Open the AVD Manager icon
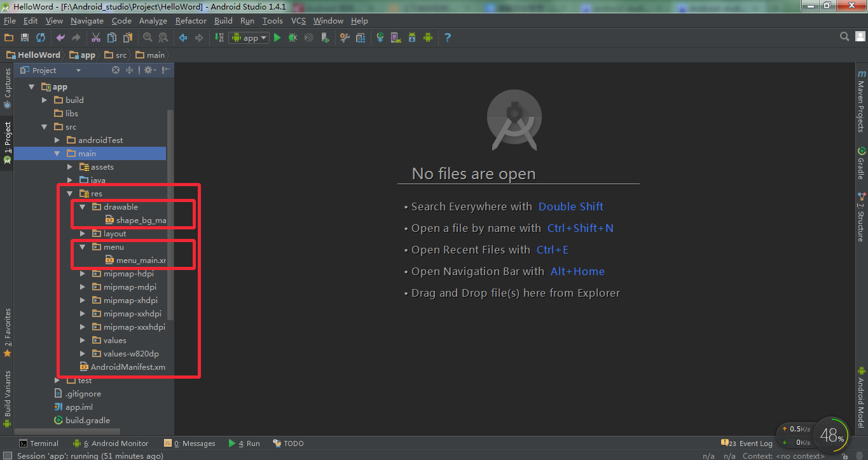 tap(396, 37)
